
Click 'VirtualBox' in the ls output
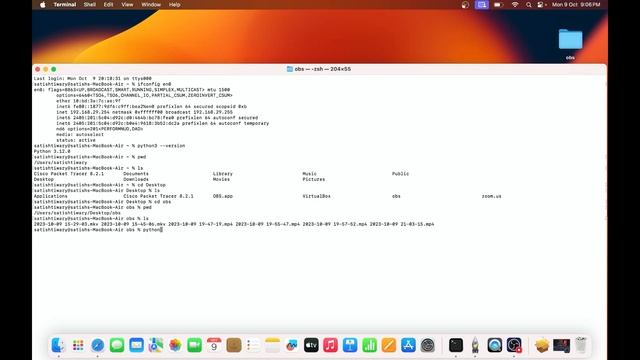[x=316, y=196]
